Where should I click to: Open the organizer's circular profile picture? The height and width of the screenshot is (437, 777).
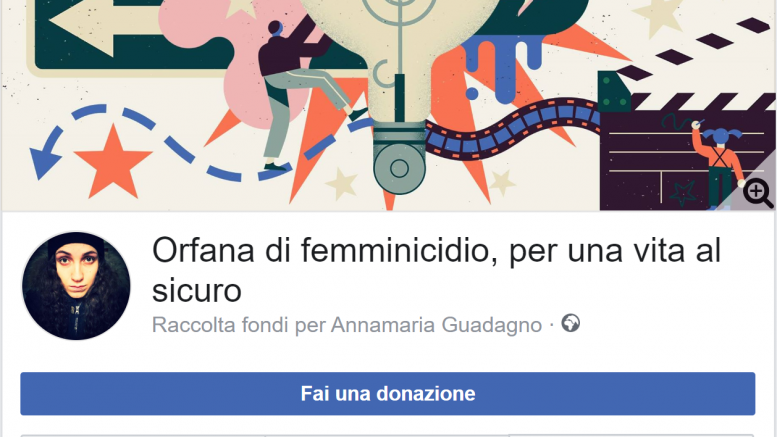tap(76, 286)
